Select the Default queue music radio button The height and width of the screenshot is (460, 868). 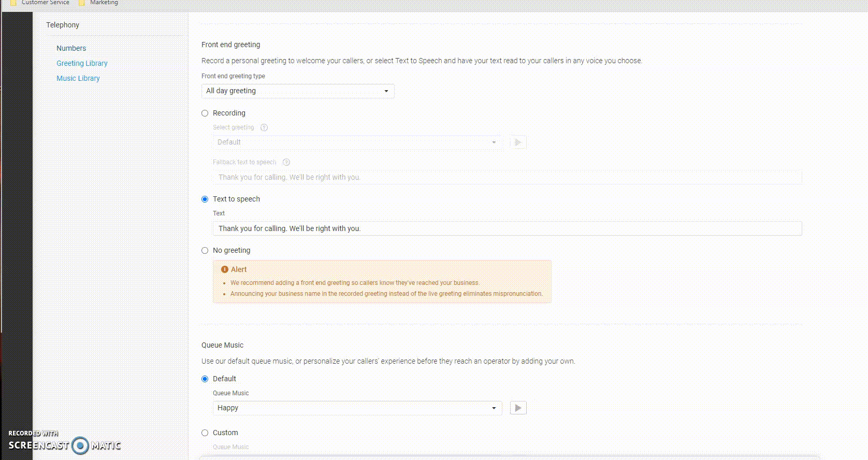point(205,379)
